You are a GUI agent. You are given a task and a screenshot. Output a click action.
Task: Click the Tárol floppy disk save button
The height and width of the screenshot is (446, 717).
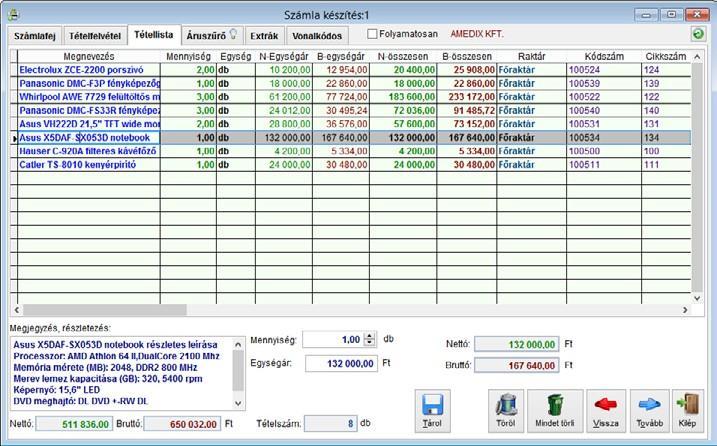(x=432, y=411)
